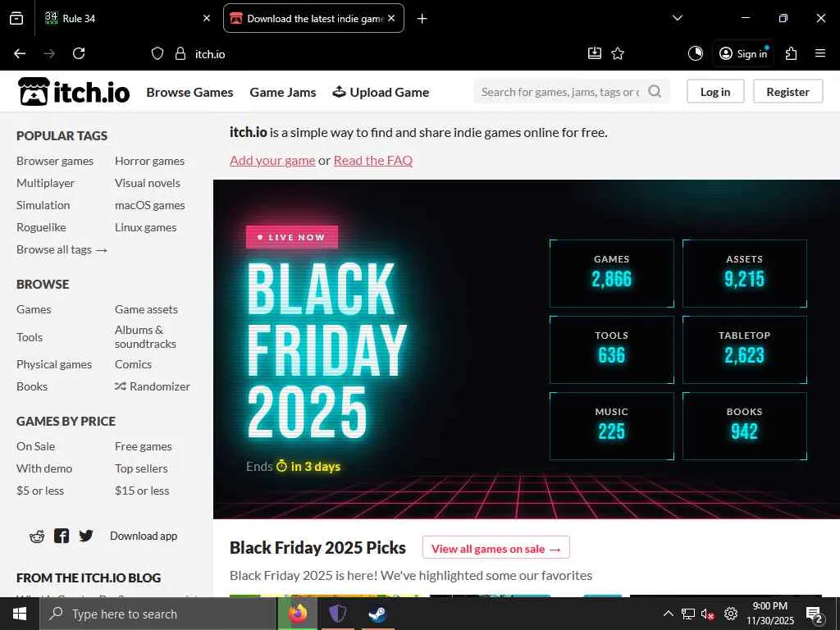The width and height of the screenshot is (840, 630).
Task: Click the muted volume tray icon
Action: click(707, 614)
